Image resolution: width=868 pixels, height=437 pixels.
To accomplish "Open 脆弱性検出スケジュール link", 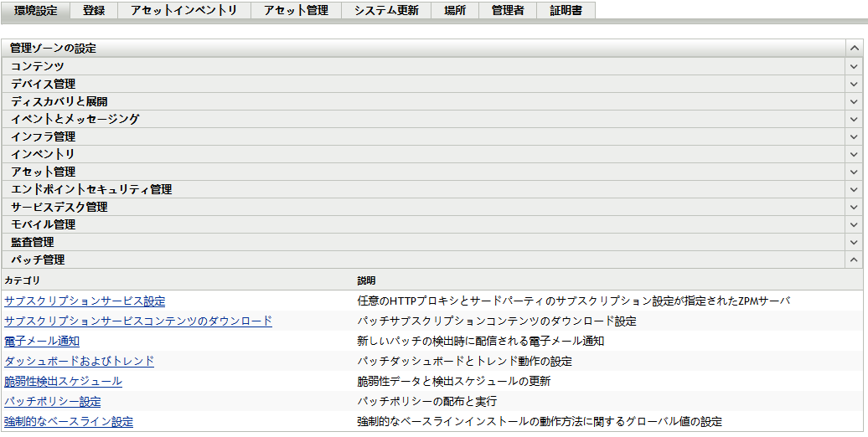I will click(x=63, y=381).
